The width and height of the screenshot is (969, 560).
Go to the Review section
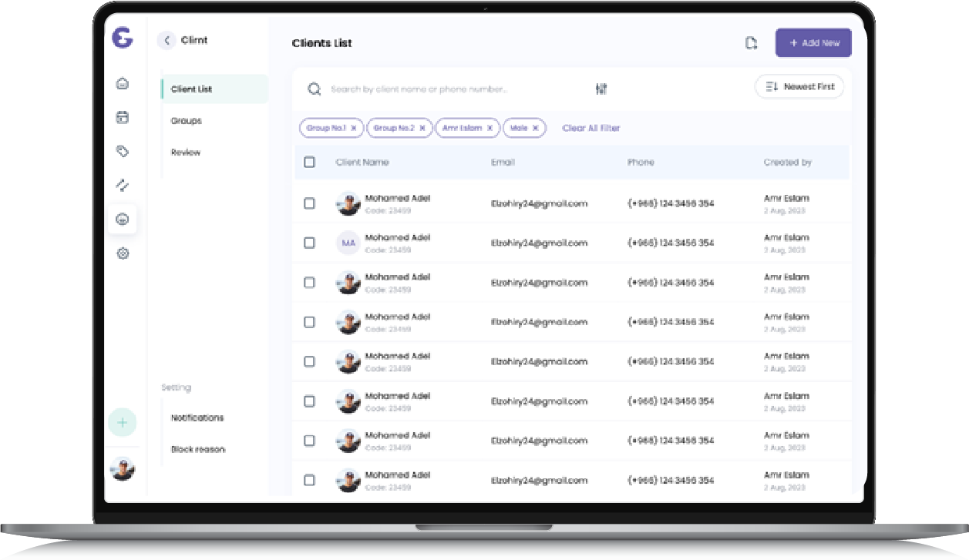coord(186,153)
